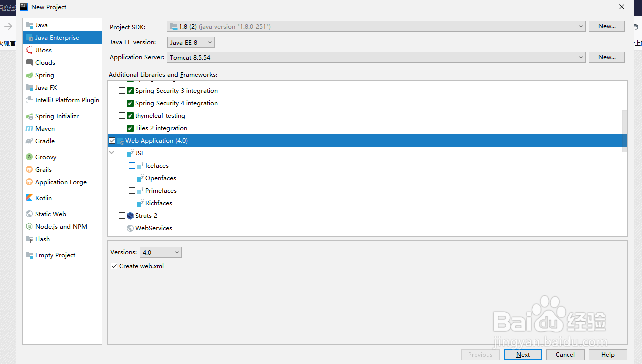This screenshot has height=364, width=642.
Task: Open the Versions 4.0 dropdown
Action: coord(160,252)
